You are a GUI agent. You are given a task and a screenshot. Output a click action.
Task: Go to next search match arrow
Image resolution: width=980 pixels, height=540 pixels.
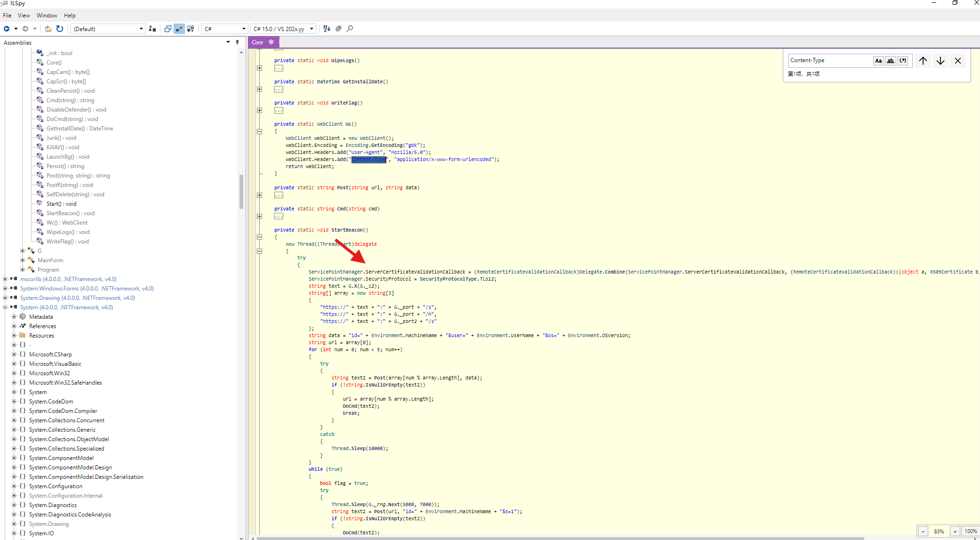coord(940,61)
